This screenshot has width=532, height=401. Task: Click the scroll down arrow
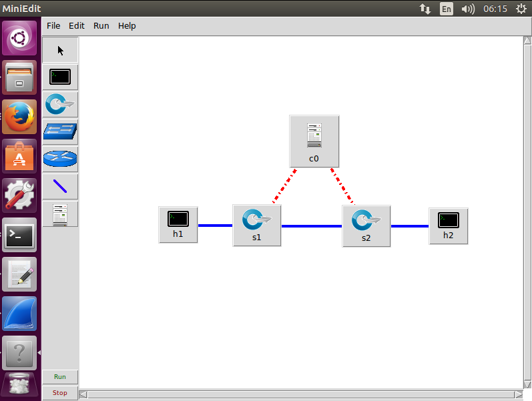527,384
